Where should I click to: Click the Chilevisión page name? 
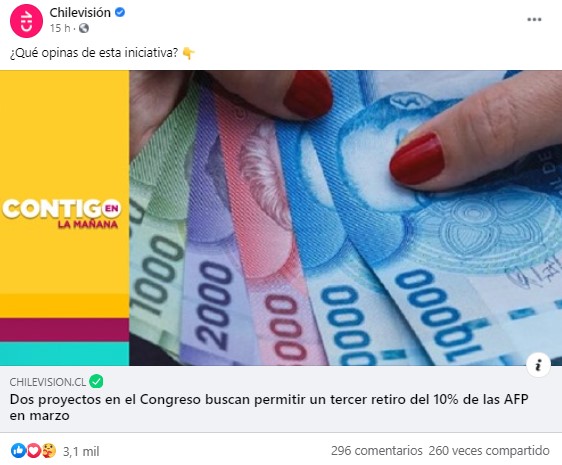click(80, 13)
